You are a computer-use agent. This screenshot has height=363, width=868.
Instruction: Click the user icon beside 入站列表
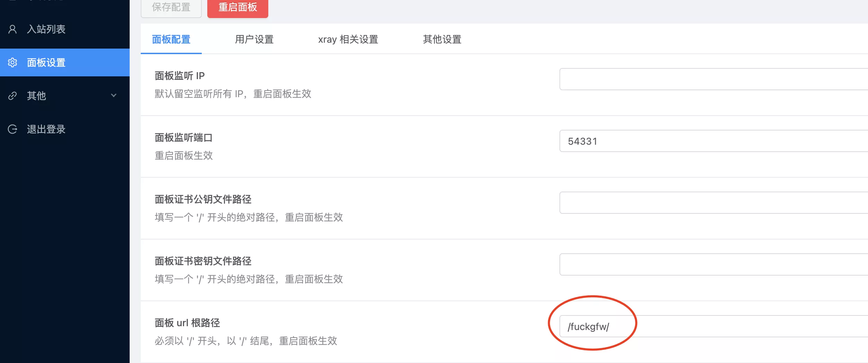(12, 29)
